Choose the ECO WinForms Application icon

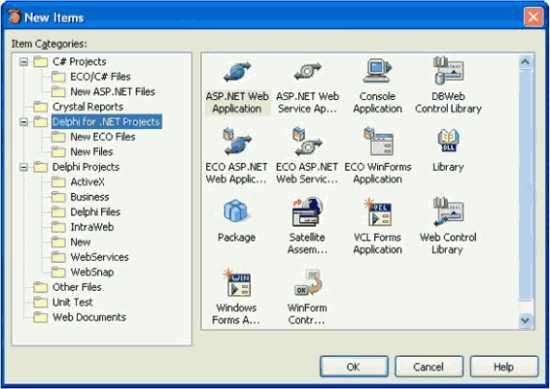[x=378, y=142]
